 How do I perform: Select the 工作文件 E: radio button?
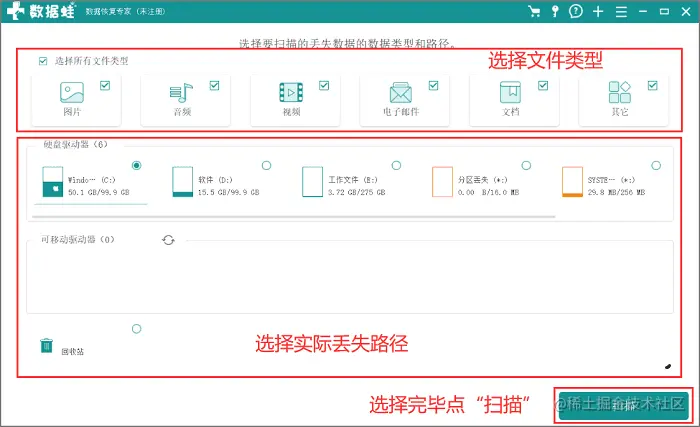coord(396,165)
